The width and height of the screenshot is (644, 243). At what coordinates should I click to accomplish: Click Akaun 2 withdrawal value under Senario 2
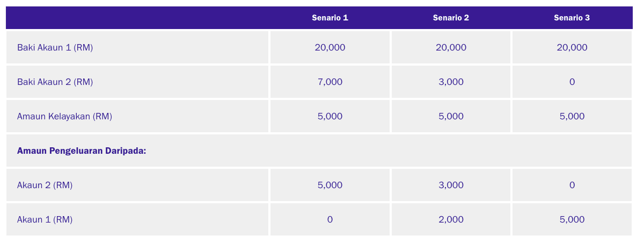tap(451, 185)
